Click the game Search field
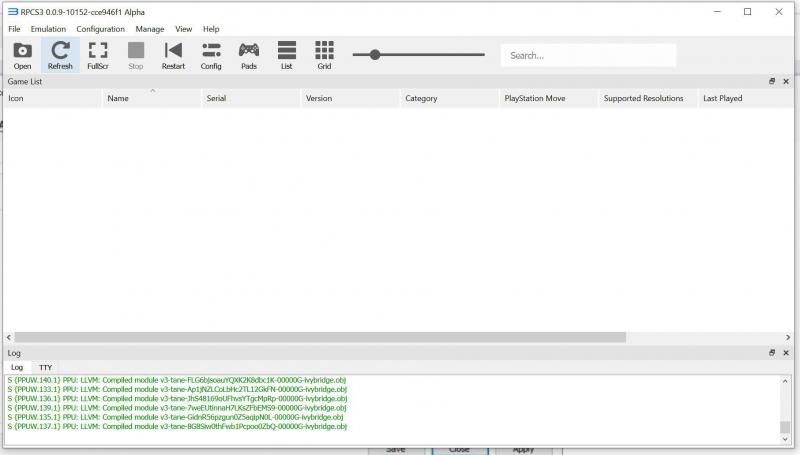Screen dimensions: 800x455 (588, 56)
